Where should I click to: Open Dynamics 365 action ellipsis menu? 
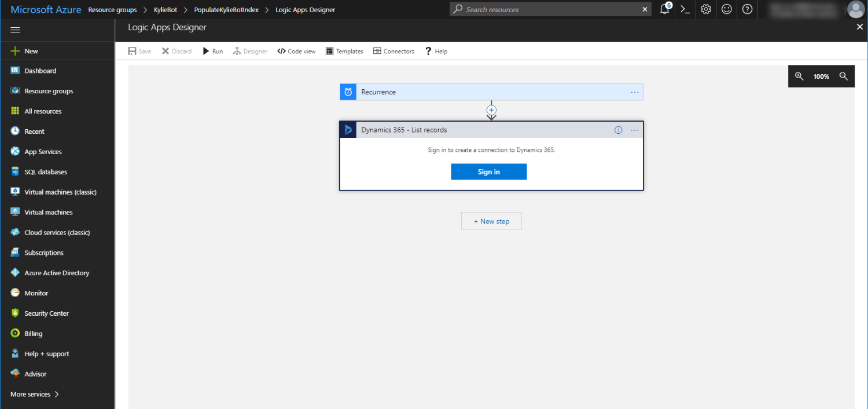(x=635, y=130)
